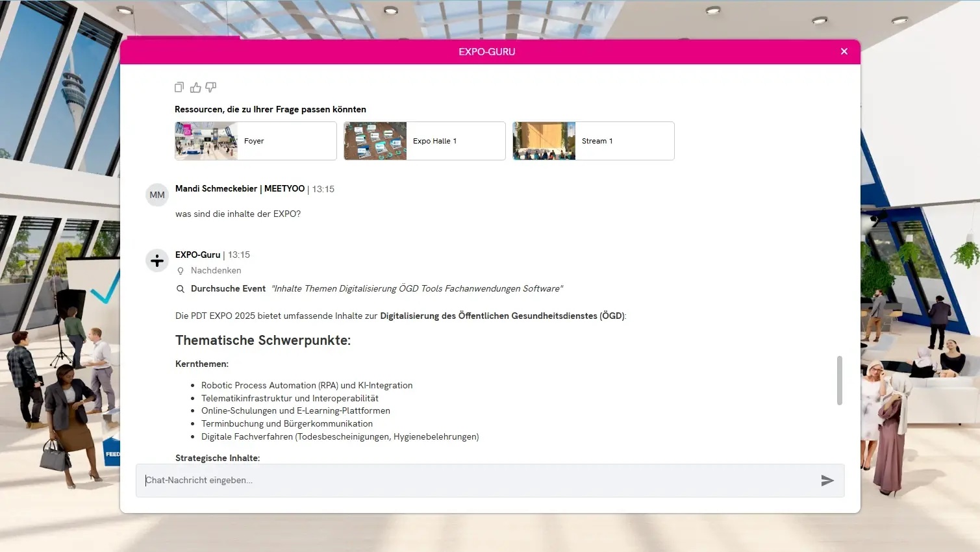The height and width of the screenshot is (552, 980).
Task: Select the Stream 1 resource label
Action: [597, 141]
